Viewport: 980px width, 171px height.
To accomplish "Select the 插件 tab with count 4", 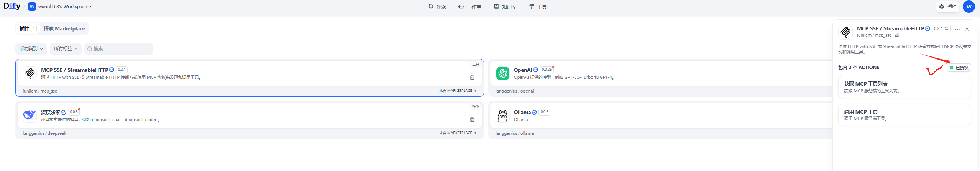I will (28, 28).
